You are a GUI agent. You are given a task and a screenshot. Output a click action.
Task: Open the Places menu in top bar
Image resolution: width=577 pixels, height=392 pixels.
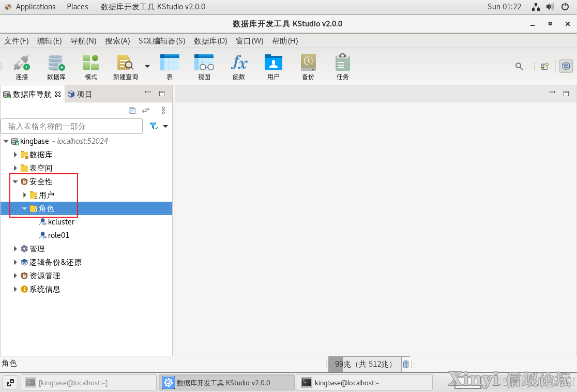click(x=77, y=7)
